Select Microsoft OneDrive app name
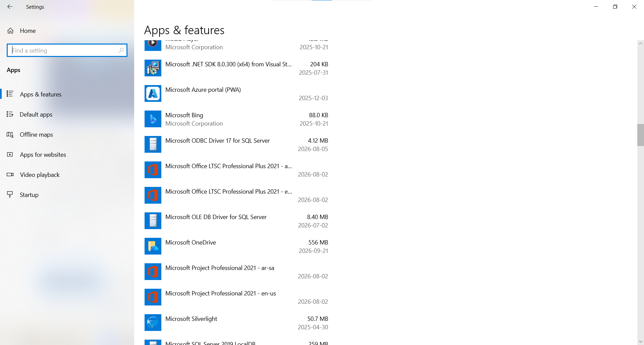Screen dimensions: 644x345 [x=191, y=243]
